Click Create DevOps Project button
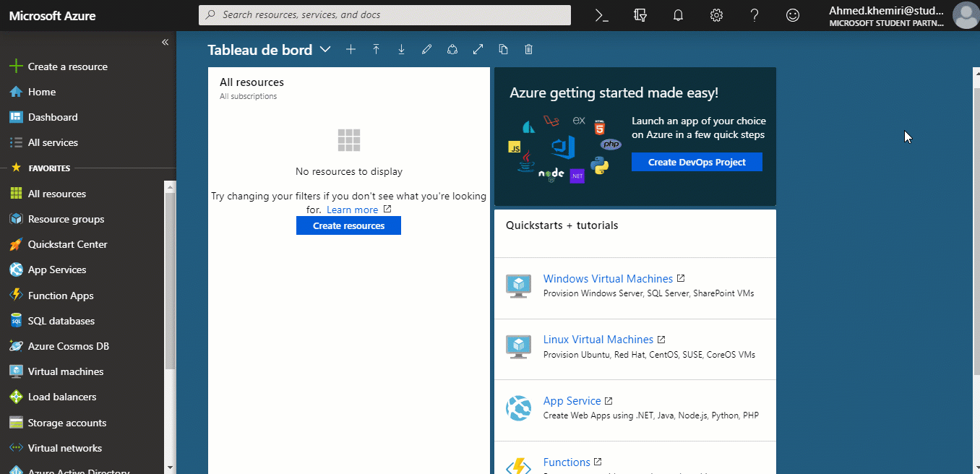The width and height of the screenshot is (980, 474). tap(697, 162)
